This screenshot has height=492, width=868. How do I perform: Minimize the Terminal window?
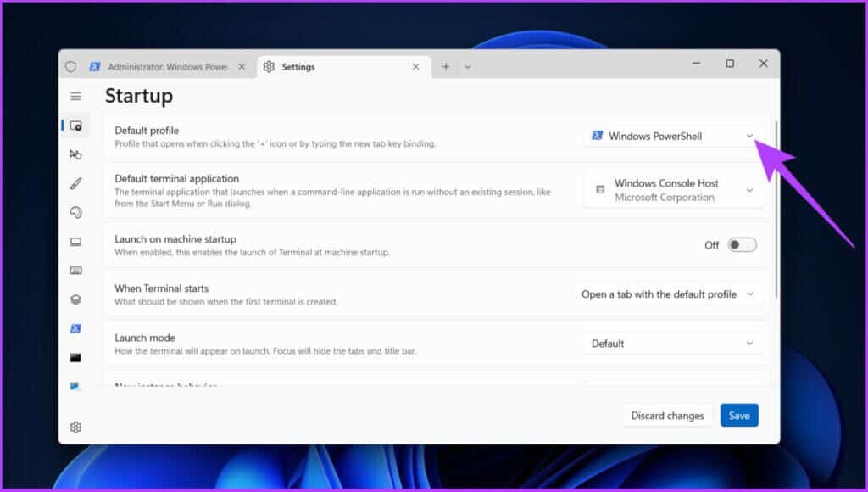pyautogui.click(x=697, y=63)
